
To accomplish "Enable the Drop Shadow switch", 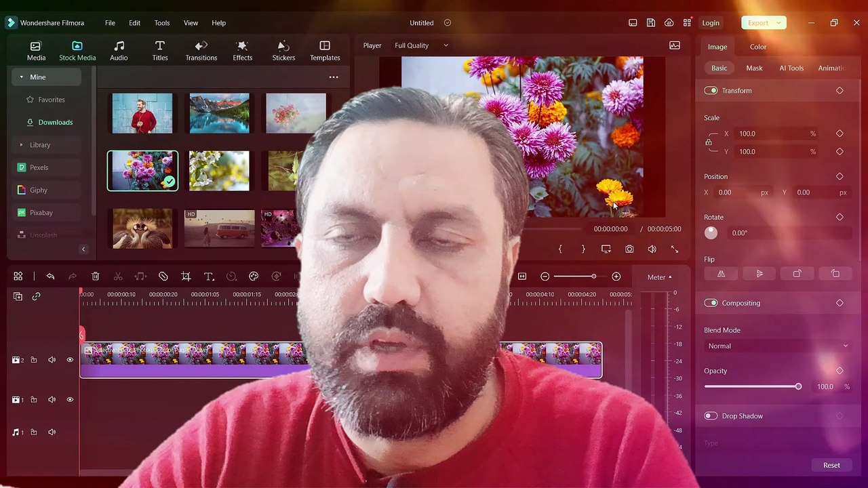I will (711, 416).
